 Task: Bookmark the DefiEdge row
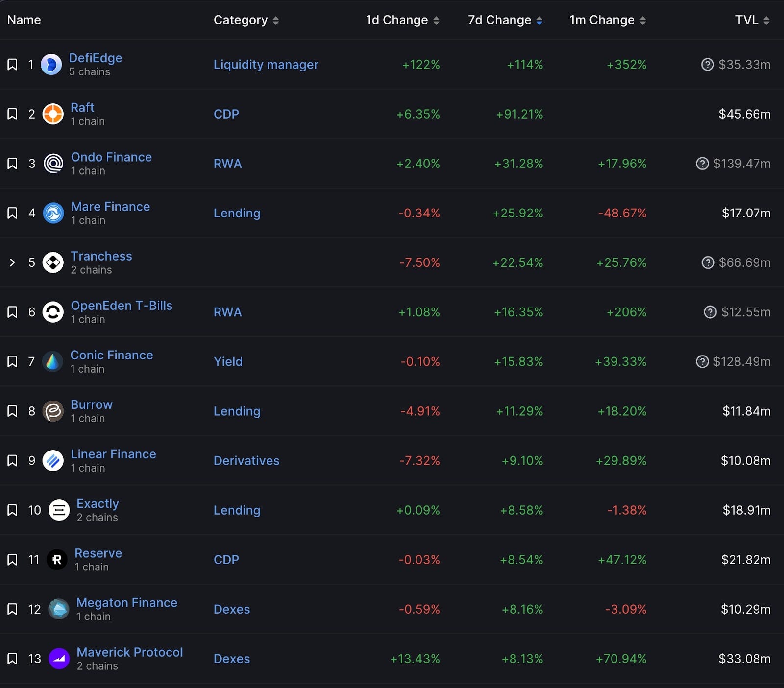(12, 65)
